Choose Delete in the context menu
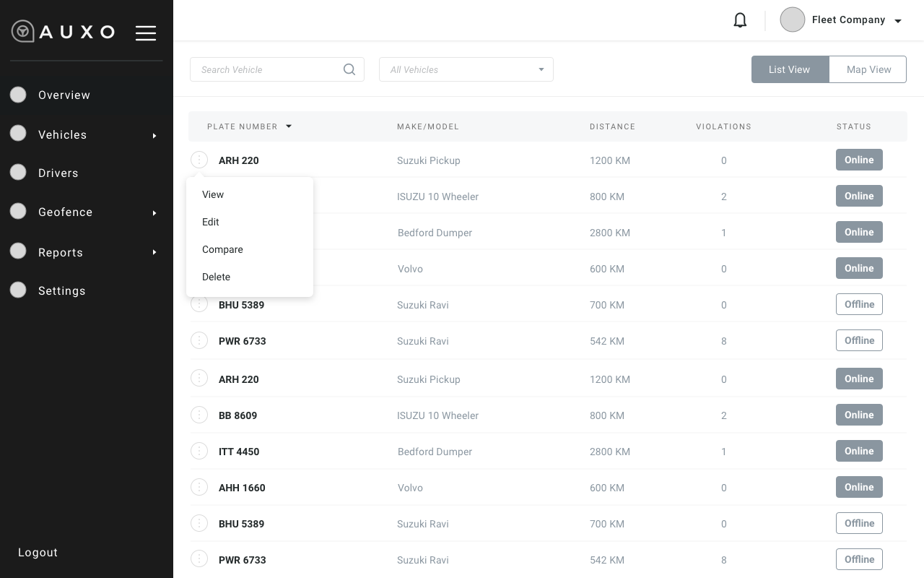 pos(216,277)
